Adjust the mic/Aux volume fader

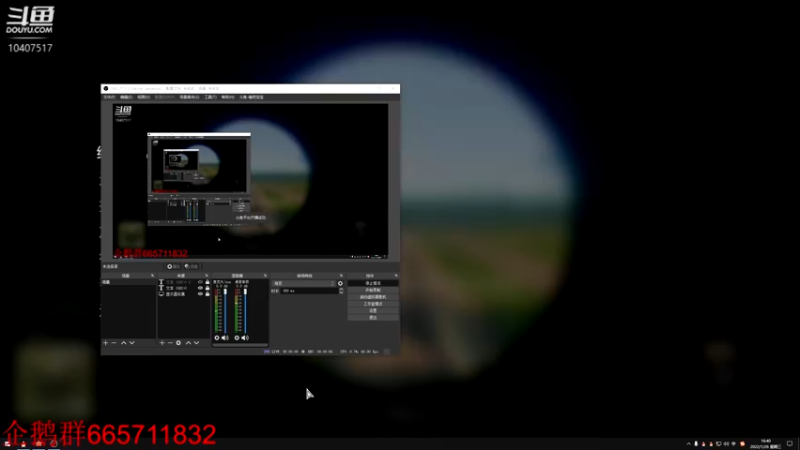click(226, 311)
